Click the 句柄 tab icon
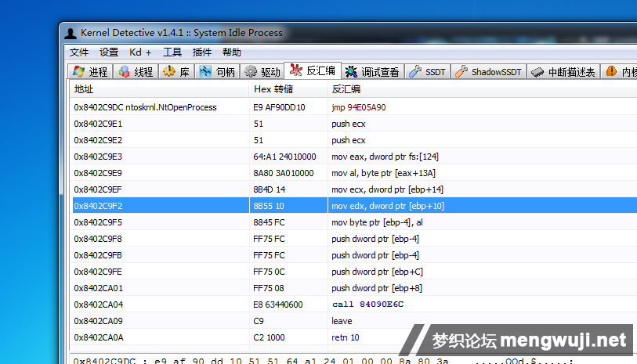 coord(205,72)
